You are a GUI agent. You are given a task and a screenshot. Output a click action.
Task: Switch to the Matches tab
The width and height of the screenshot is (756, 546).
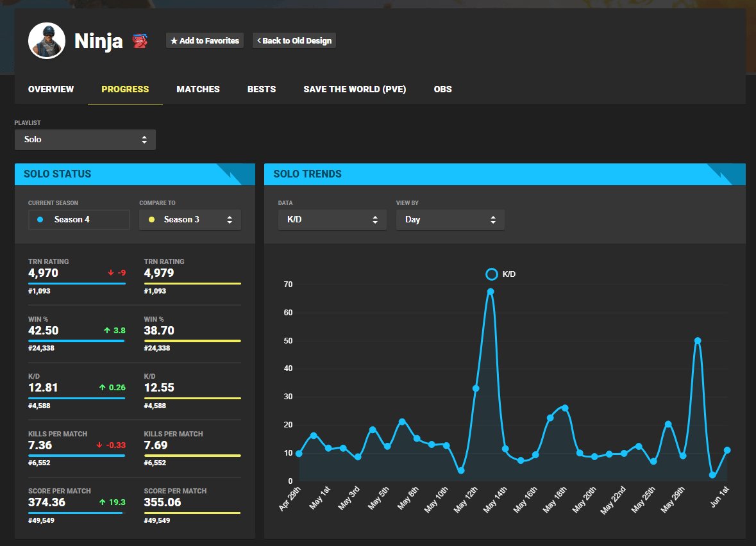click(x=198, y=89)
